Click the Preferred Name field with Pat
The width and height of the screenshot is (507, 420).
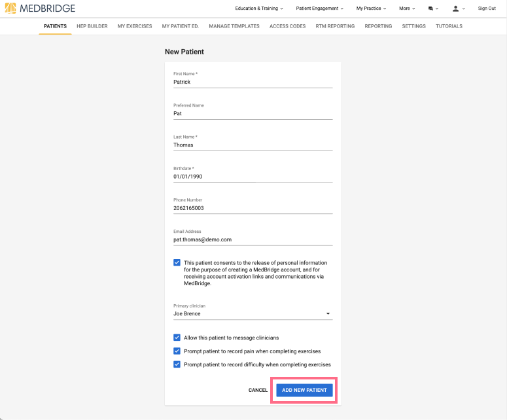click(253, 113)
